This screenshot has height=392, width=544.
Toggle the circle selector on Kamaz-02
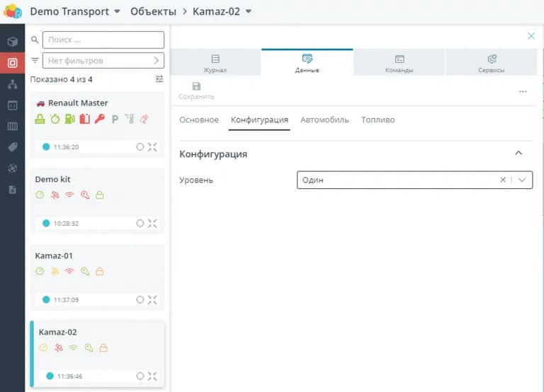pos(140,376)
